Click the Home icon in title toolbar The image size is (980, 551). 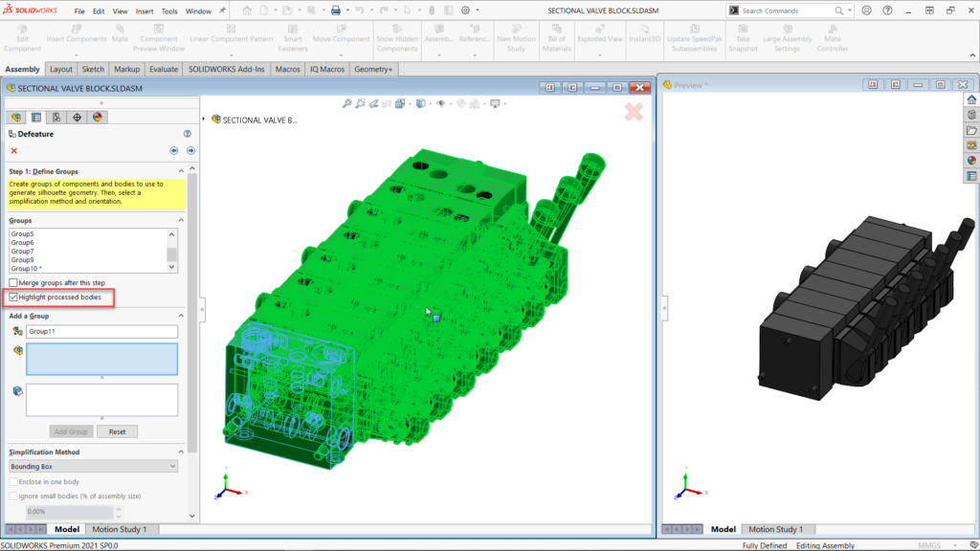click(x=247, y=11)
